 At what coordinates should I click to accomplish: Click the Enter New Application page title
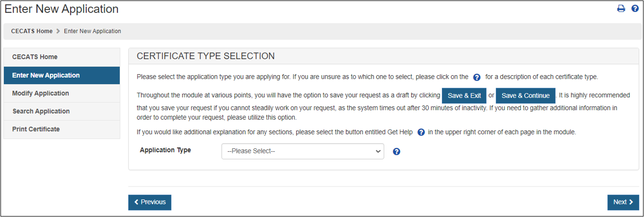(62, 9)
